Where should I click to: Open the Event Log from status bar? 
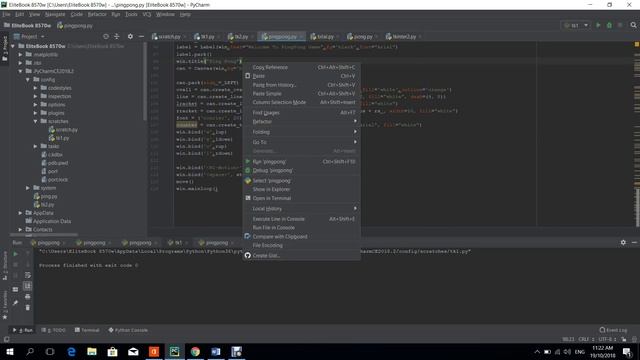point(613,330)
